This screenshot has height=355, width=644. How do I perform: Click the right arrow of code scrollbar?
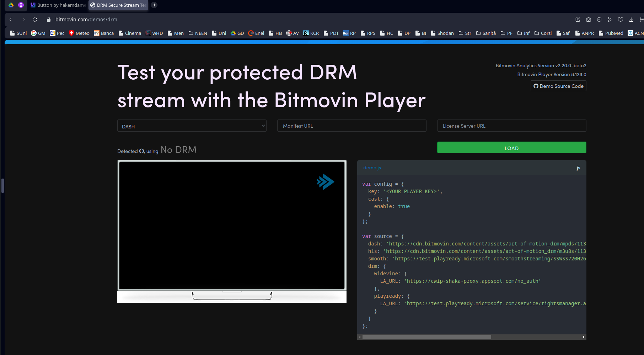pos(584,337)
